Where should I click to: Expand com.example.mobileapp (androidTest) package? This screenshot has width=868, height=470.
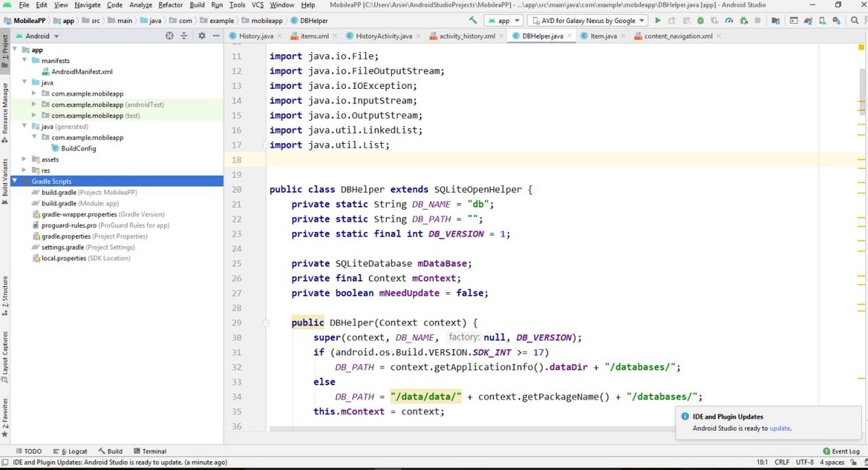(35, 104)
